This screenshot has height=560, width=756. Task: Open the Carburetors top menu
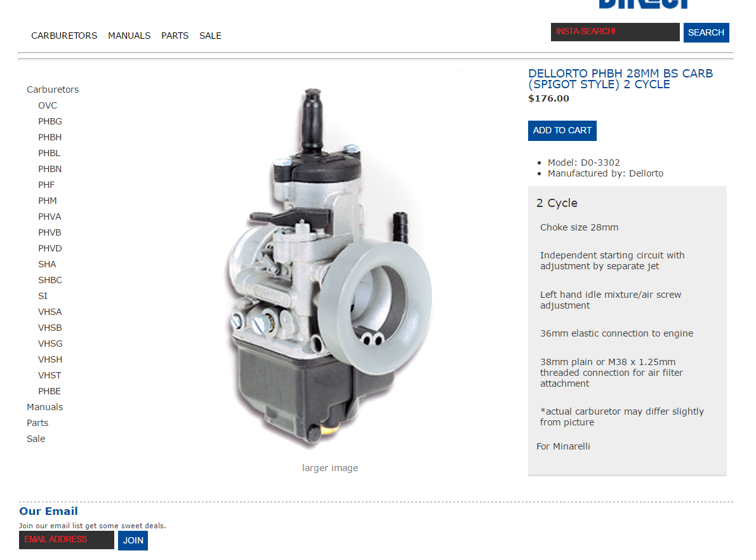pos(64,36)
